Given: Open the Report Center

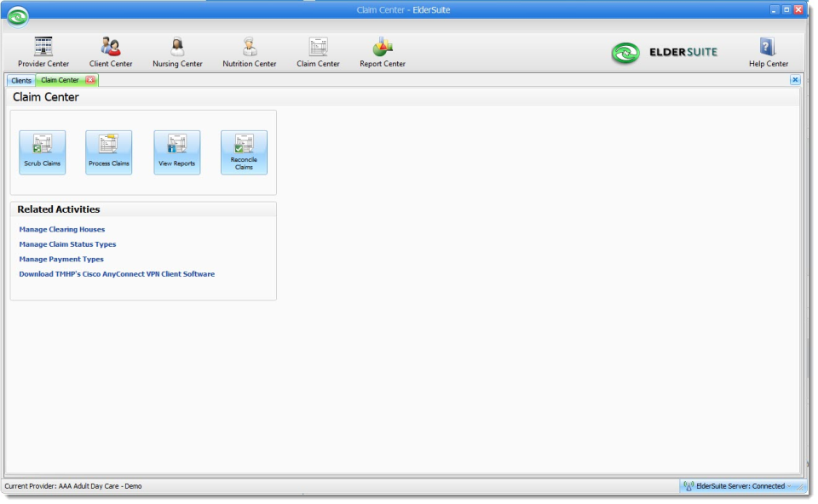Looking at the screenshot, I should pyautogui.click(x=383, y=52).
